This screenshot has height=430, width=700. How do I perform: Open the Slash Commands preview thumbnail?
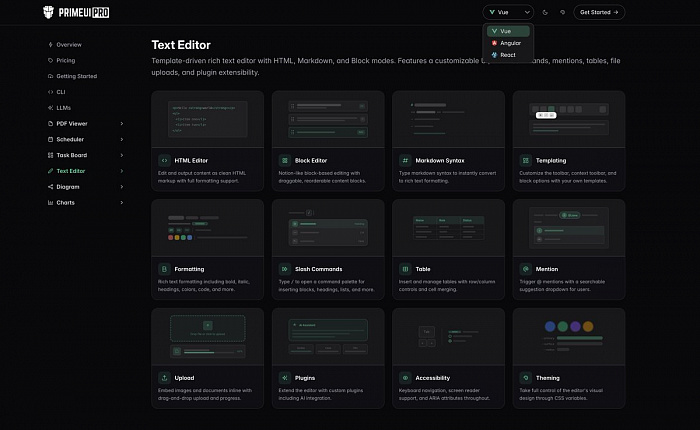328,228
